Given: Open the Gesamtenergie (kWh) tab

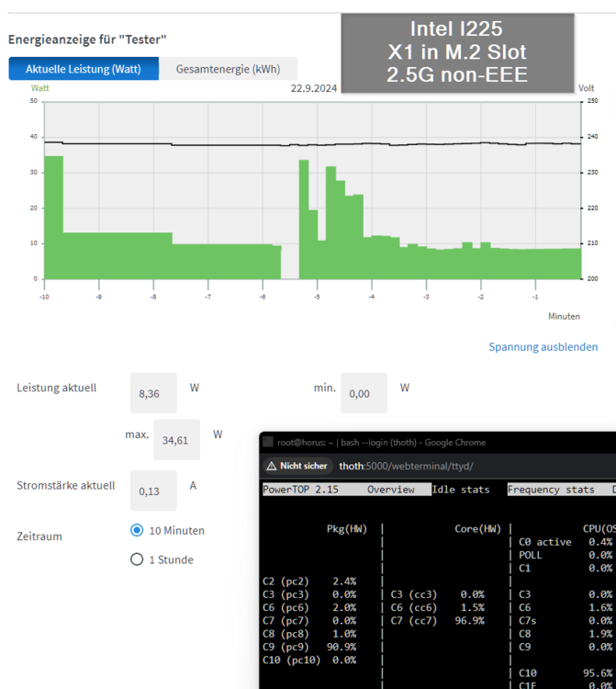Looking at the screenshot, I should click(228, 69).
